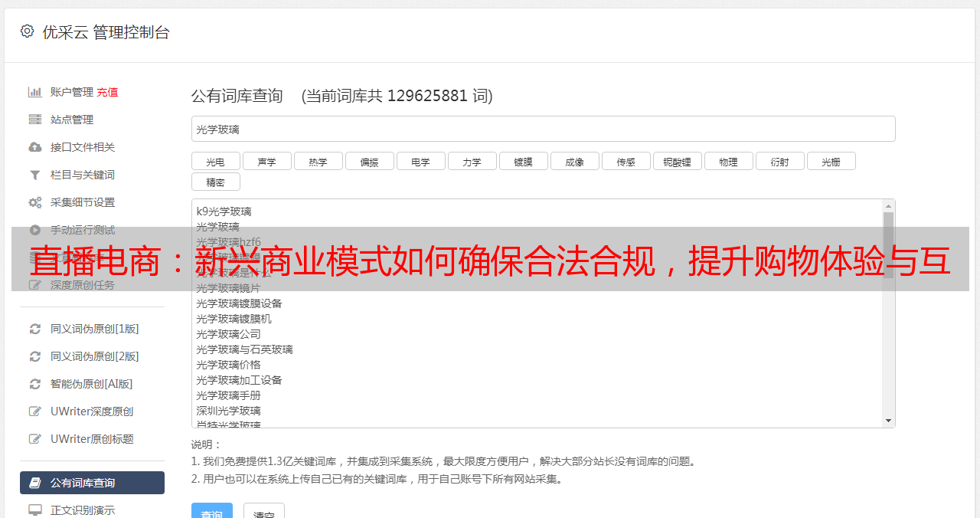Click the 电学 tag button

coord(421,161)
